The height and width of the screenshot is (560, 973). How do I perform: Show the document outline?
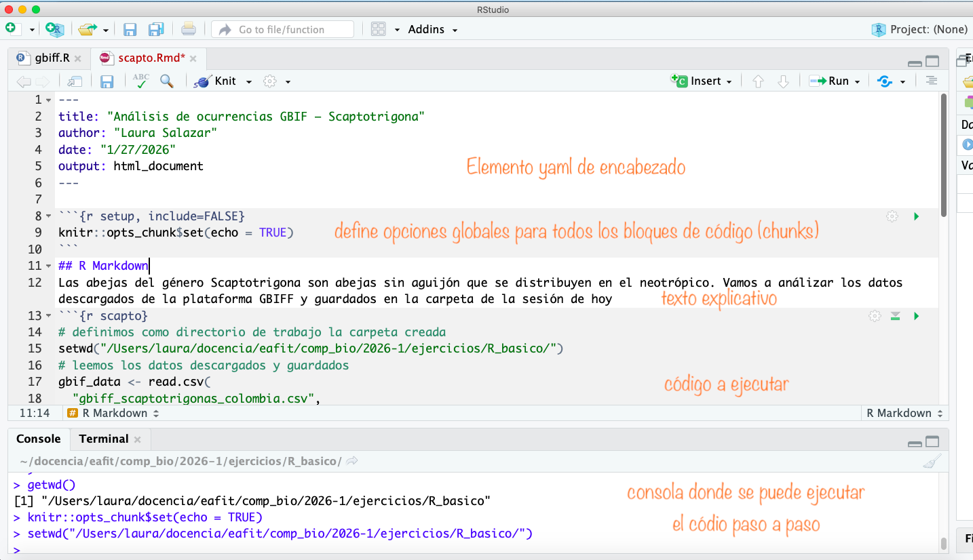pyautogui.click(x=932, y=81)
